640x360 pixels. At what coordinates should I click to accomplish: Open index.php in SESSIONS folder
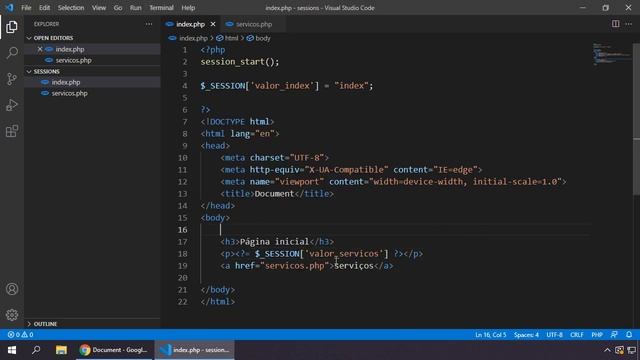click(x=66, y=82)
